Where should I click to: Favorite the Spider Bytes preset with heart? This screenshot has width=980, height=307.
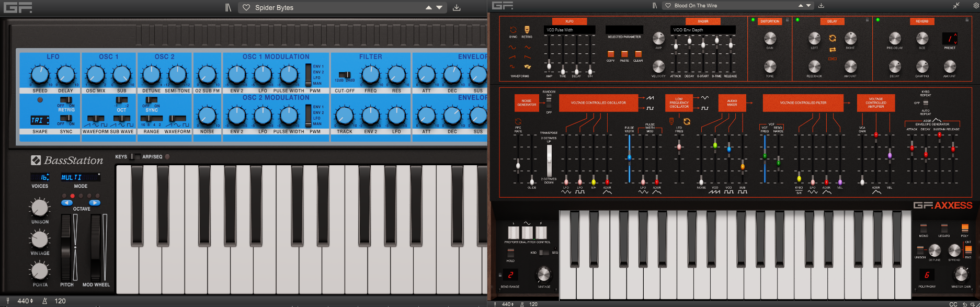[246, 7]
